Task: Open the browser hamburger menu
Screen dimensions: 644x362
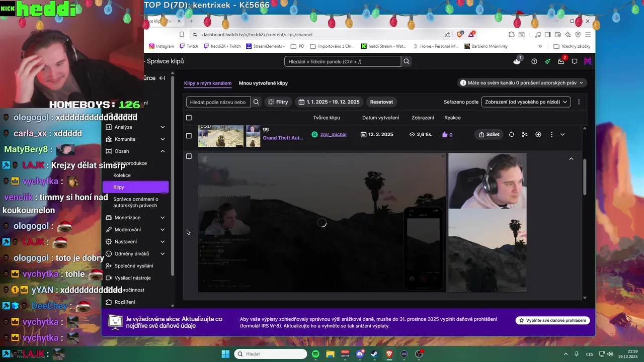Action: click(587, 35)
